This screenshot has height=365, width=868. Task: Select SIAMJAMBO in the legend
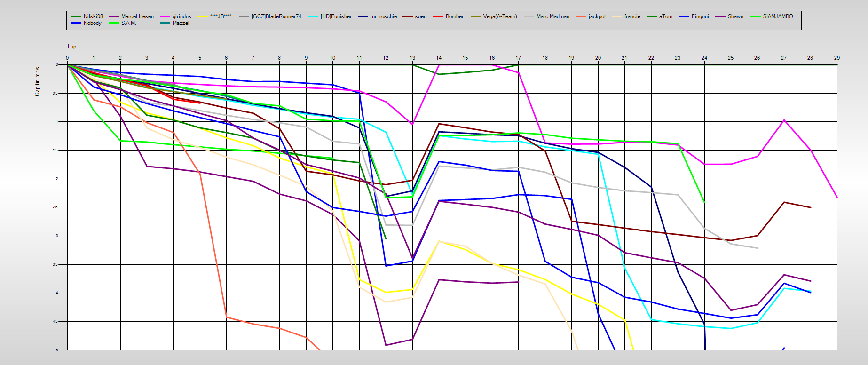pyautogui.click(x=777, y=16)
